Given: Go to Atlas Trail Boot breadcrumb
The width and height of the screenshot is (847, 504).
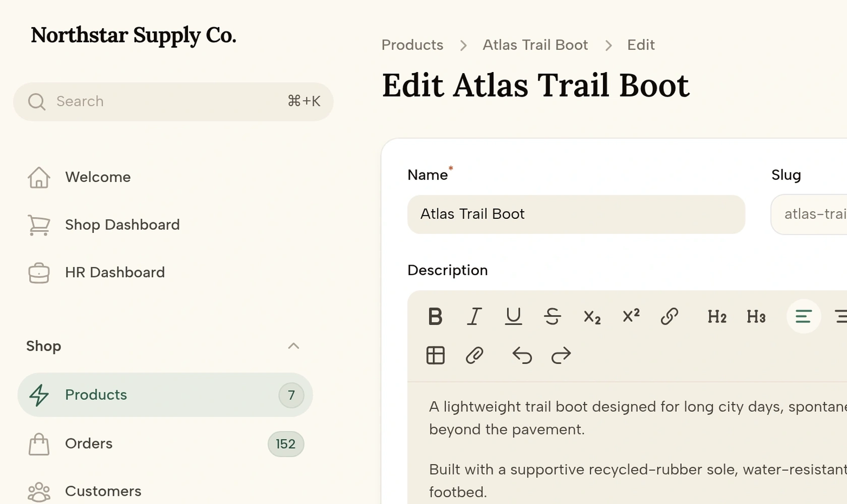Looking at the screenshot, I should tap(535, 45).
